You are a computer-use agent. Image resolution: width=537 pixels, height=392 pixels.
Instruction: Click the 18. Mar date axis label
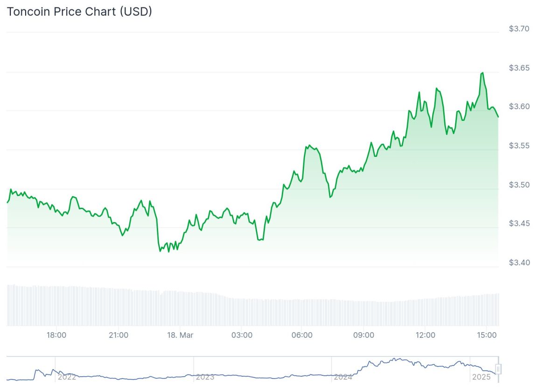[x=180, y=335]
